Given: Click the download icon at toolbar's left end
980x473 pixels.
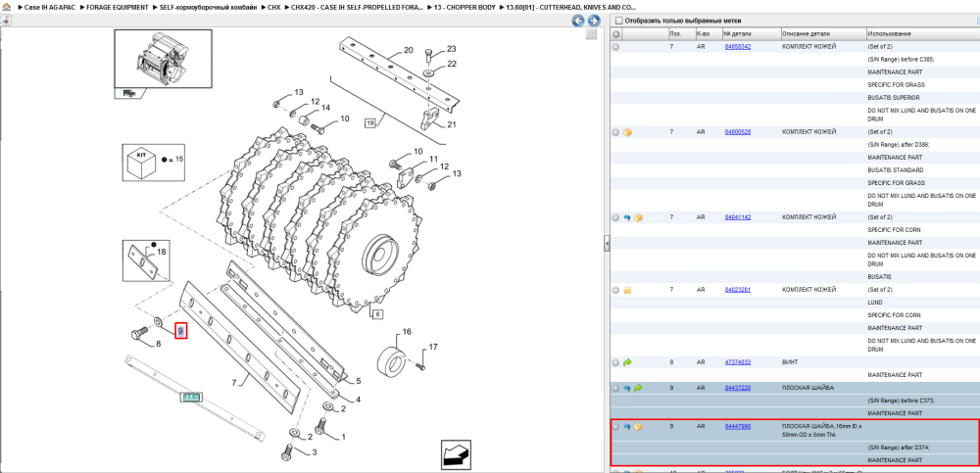Looking at the screenshot, I should click(5, 21).
